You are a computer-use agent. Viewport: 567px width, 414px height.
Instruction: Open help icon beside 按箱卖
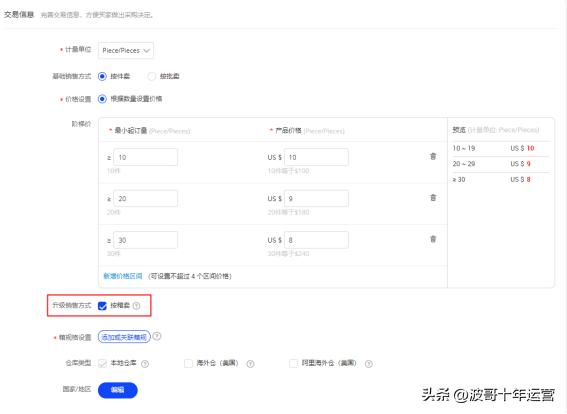click(x=136, y=306)
